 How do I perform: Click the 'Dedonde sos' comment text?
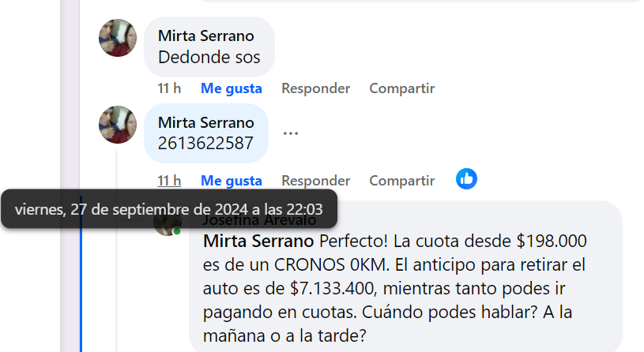(x=209, y=57)
